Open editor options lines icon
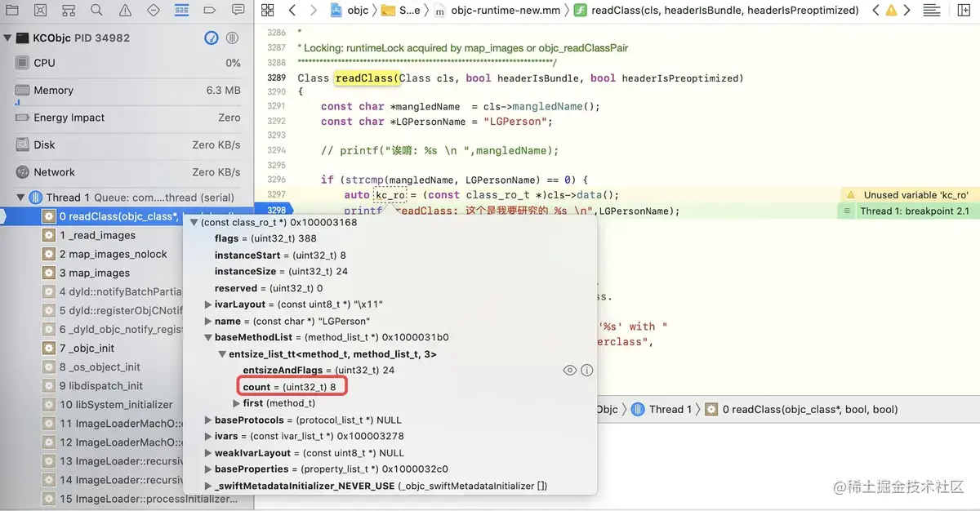Image resolution: width=980 pixels, height=511 pixels. pos(932,11)
